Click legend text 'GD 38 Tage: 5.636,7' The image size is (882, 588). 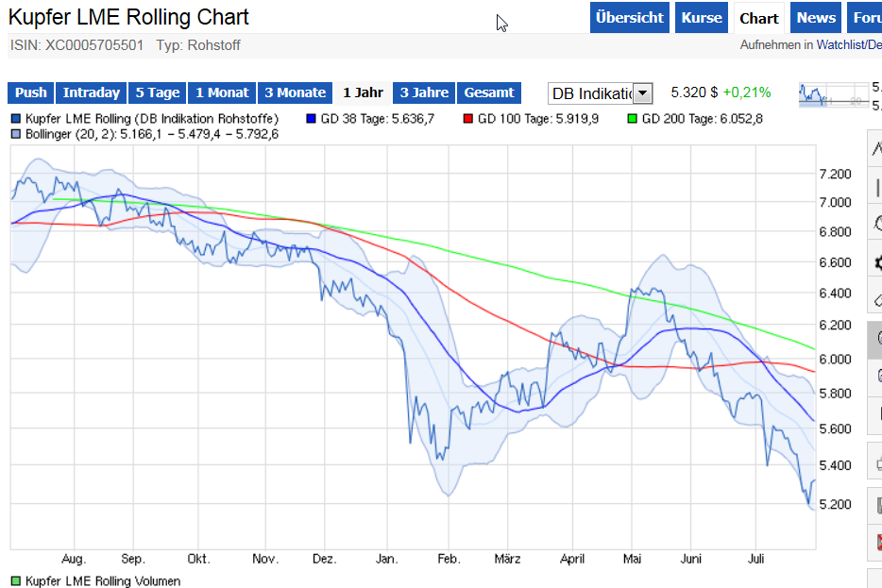[378, 119]
